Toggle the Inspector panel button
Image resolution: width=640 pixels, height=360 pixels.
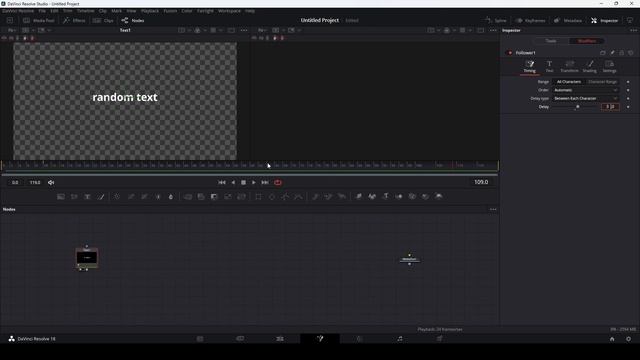[604, 20]
